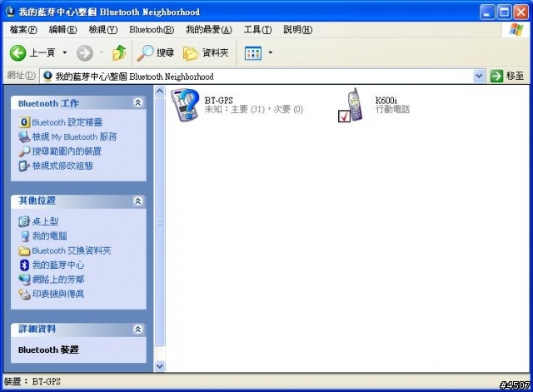Click 搜尋範圍內的裝置 link
Screen dimensions: 533x392
point(67,151)
